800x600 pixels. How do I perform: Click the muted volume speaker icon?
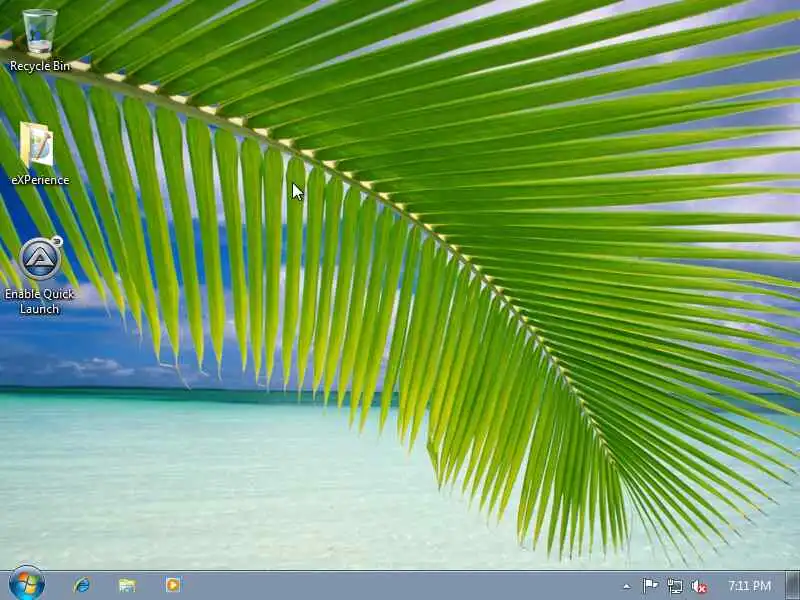pos(699,586)
